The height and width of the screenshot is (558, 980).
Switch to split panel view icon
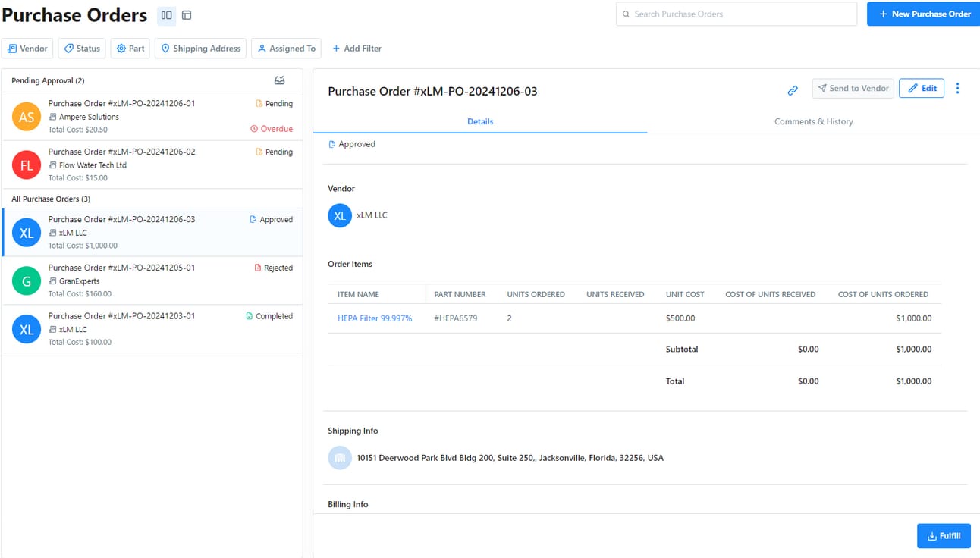(166, 15)
